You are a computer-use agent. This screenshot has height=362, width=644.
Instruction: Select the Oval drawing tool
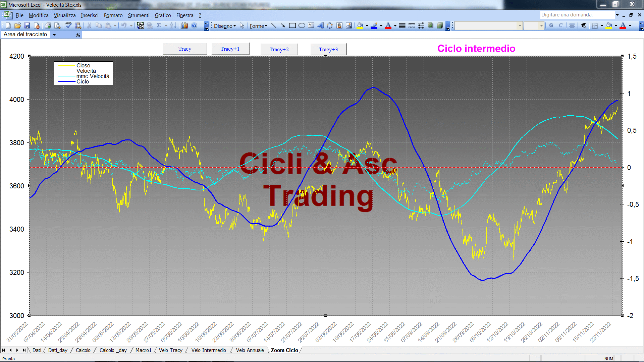(x=302, y=26)
